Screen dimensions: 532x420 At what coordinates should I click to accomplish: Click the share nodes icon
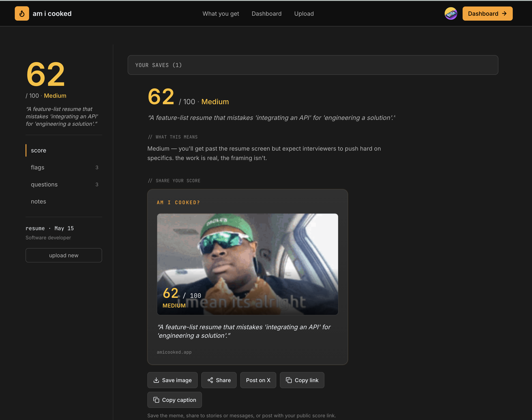click(210, 380)
